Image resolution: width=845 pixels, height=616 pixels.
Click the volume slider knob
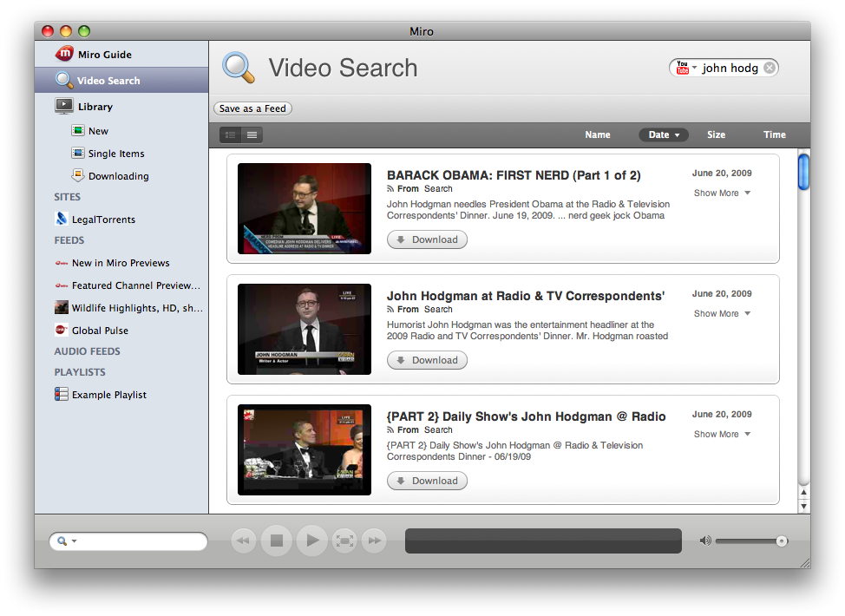[x=782, y=541]
